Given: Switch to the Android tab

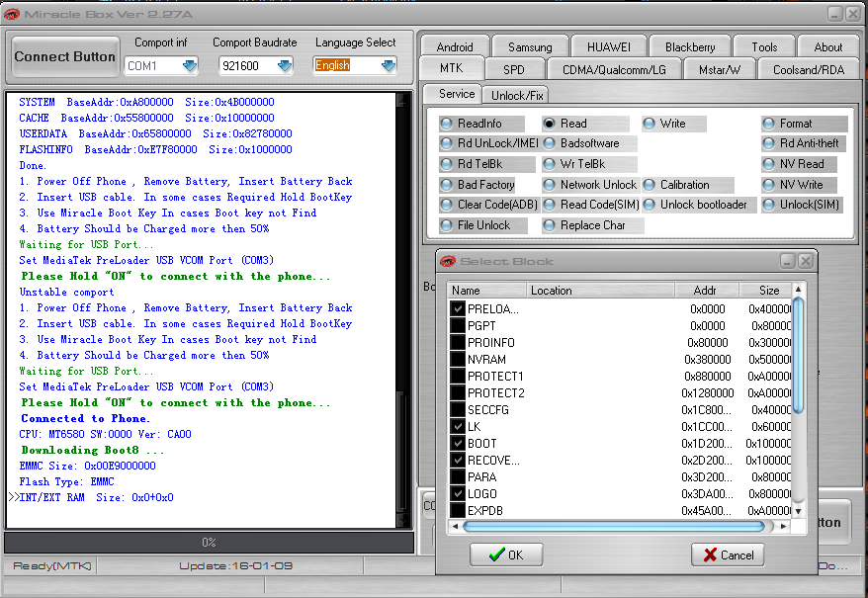Looking at the screenshot, I should click(x=455, y=47).
